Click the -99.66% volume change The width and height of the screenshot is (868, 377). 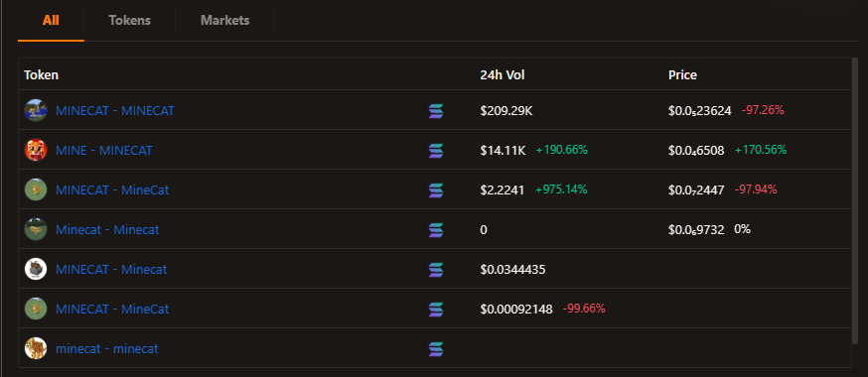584,309
